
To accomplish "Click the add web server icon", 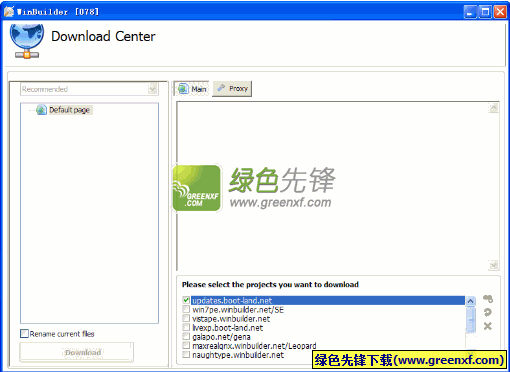I will tap(488, 299).
